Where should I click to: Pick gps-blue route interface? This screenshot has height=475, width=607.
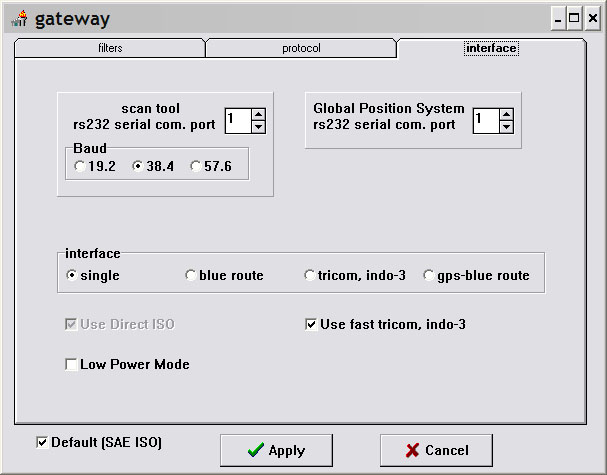[429, 275]
